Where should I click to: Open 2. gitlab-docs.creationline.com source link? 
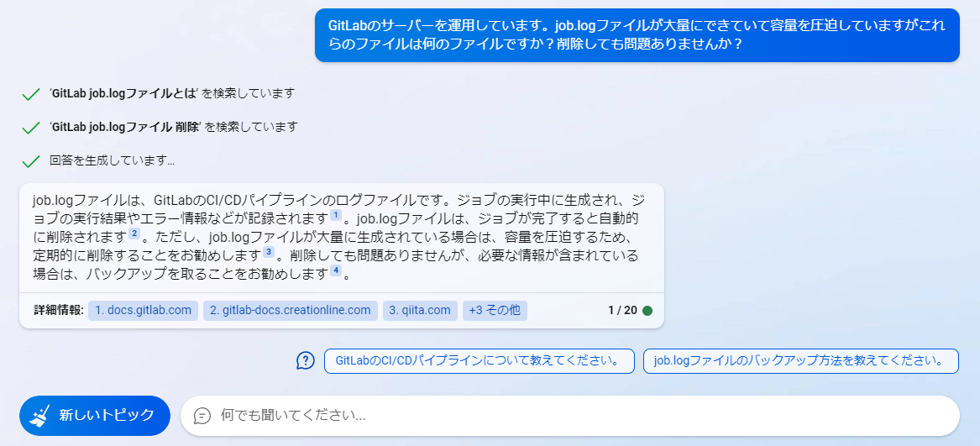[291, 311]
